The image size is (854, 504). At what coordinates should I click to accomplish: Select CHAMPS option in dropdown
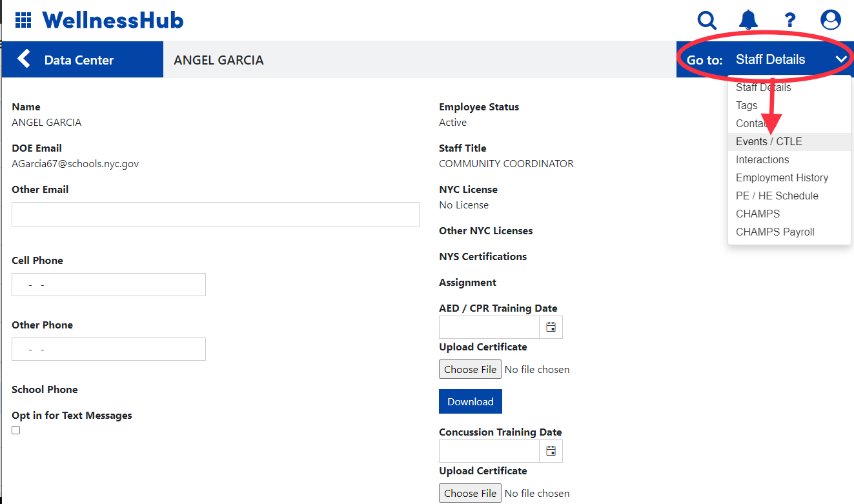click(x=789, y=214)
